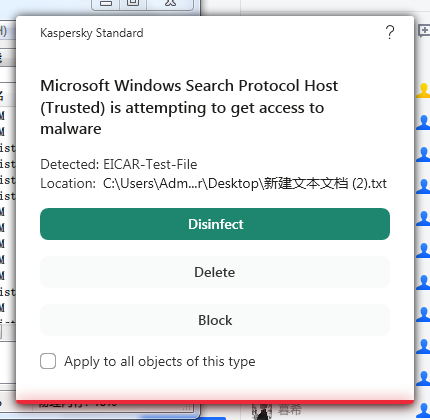The width and height of the screenshot is (430, 420).
Task: Open Kaspersky help via question mark icon
Action: (x=390, y=32)
